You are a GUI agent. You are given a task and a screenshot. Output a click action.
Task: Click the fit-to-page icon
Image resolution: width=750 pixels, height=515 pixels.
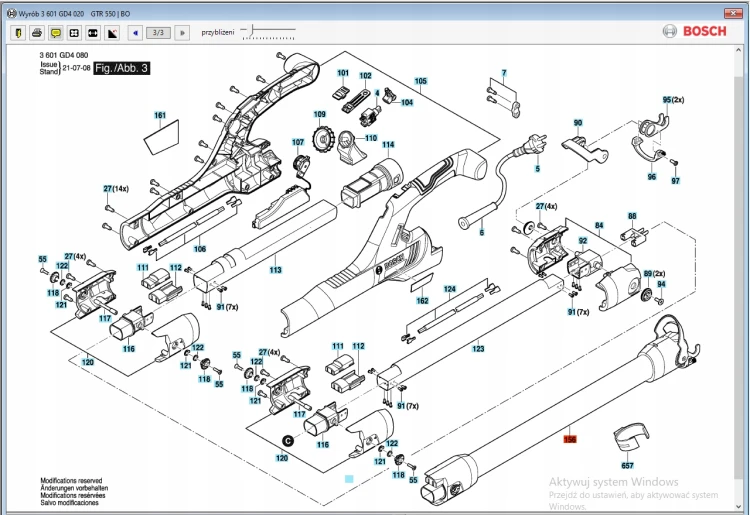(74, 33)
